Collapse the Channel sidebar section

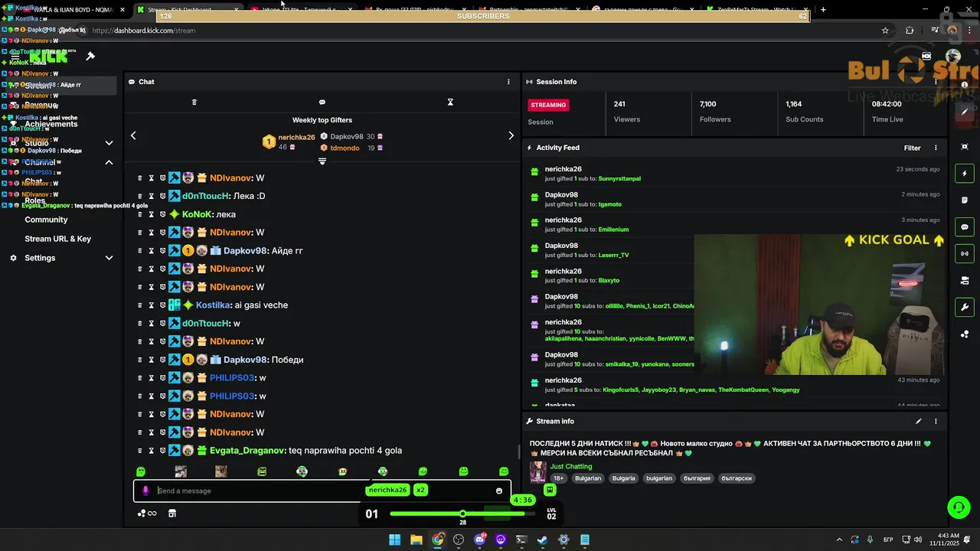click(x=109, y=162)
